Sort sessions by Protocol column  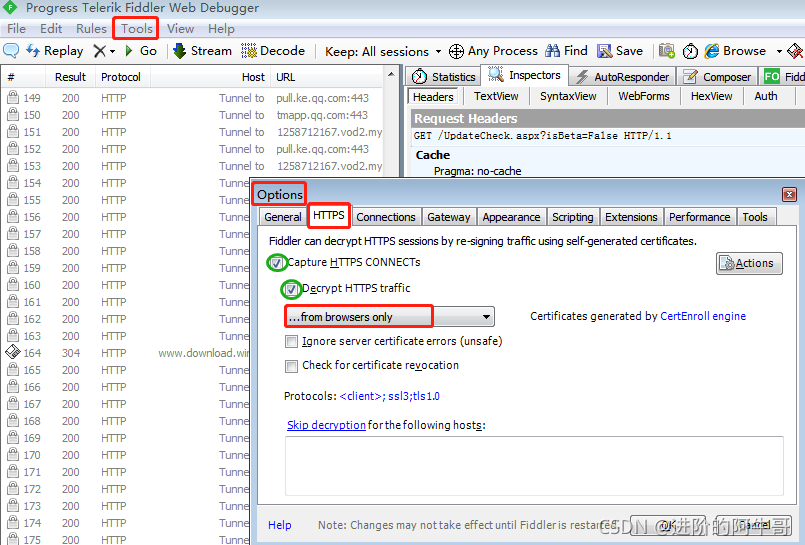(x=121, y=77)
